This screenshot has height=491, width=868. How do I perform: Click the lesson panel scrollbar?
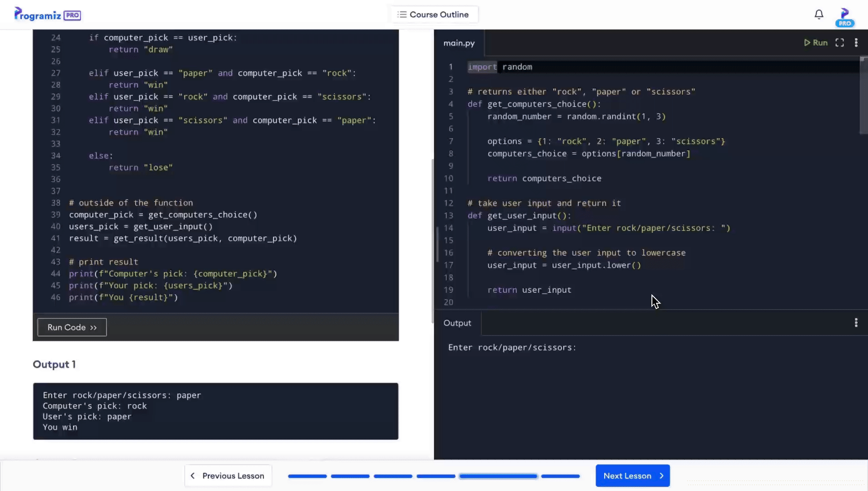click(x=432, y=241)
